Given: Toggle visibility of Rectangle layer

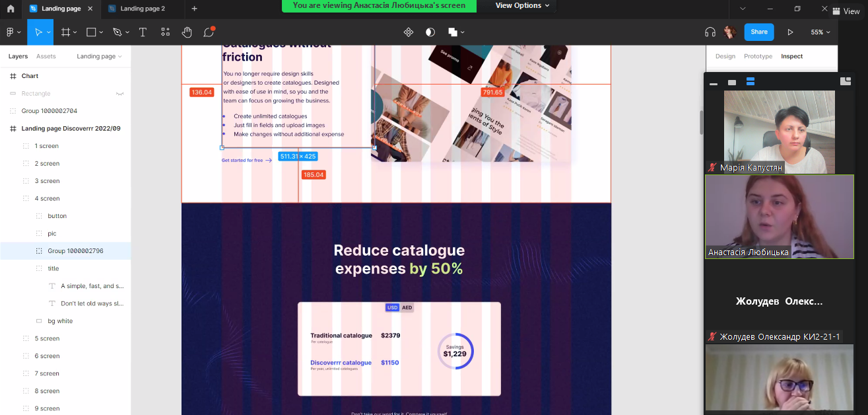Looking at the screenshot, I should coord(120,94).
